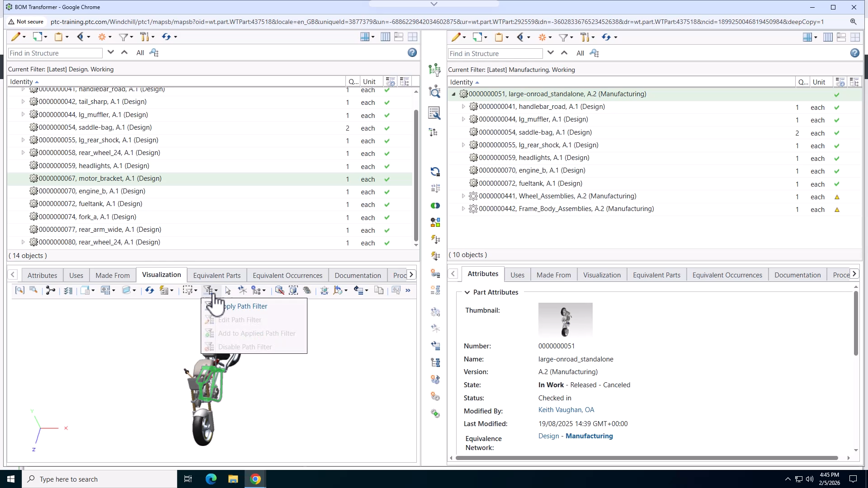Open the pencil Edit tool in the left pane toolbar
Screen dimensions: 868x488
coord(16,37)
